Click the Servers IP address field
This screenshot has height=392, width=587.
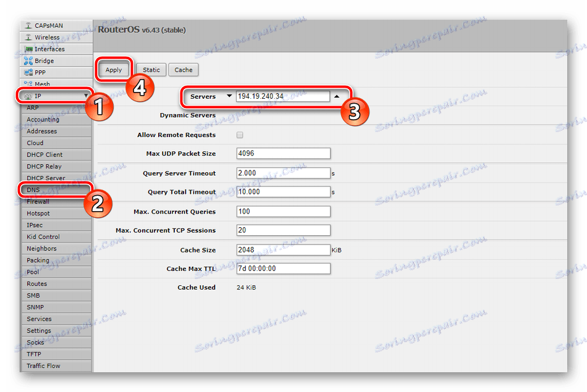click(x=283, y=96)
